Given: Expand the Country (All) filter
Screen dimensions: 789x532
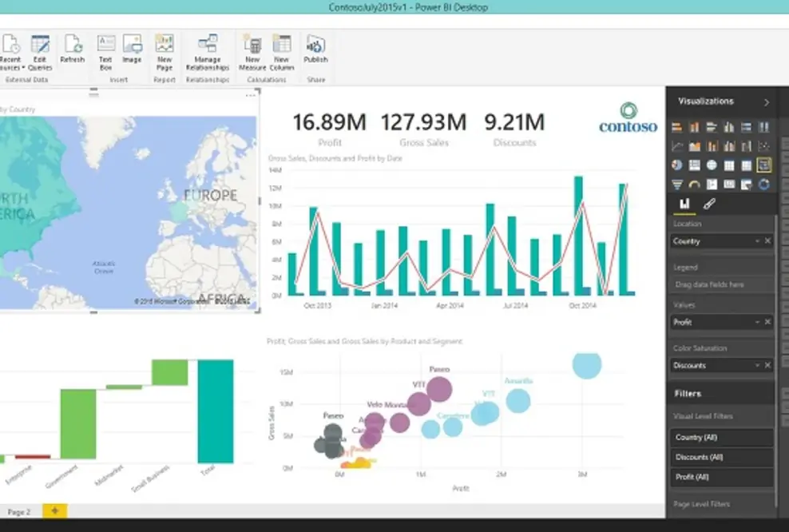Looking at the screenshot, I should point(722,438).
